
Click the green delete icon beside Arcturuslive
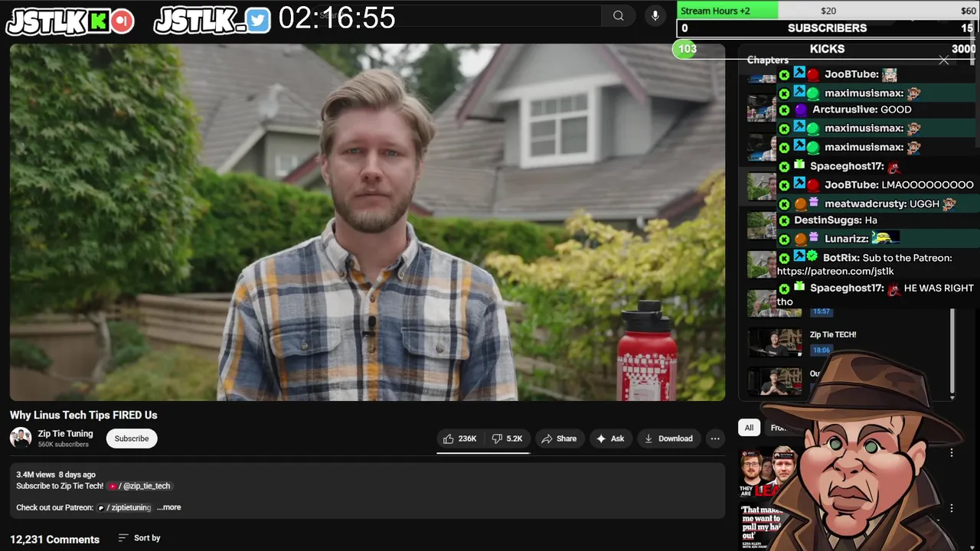point(784,110)
